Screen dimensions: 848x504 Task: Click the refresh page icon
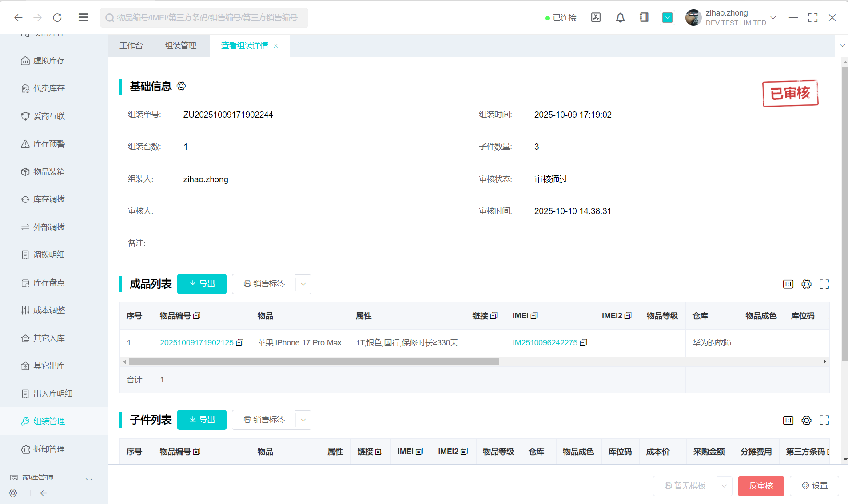point(57,18)
